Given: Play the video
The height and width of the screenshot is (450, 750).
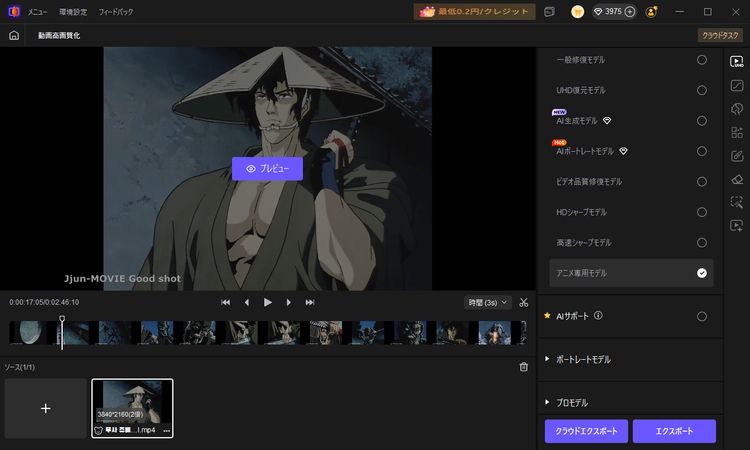Looking at the screenshot, I should [268, 302].
